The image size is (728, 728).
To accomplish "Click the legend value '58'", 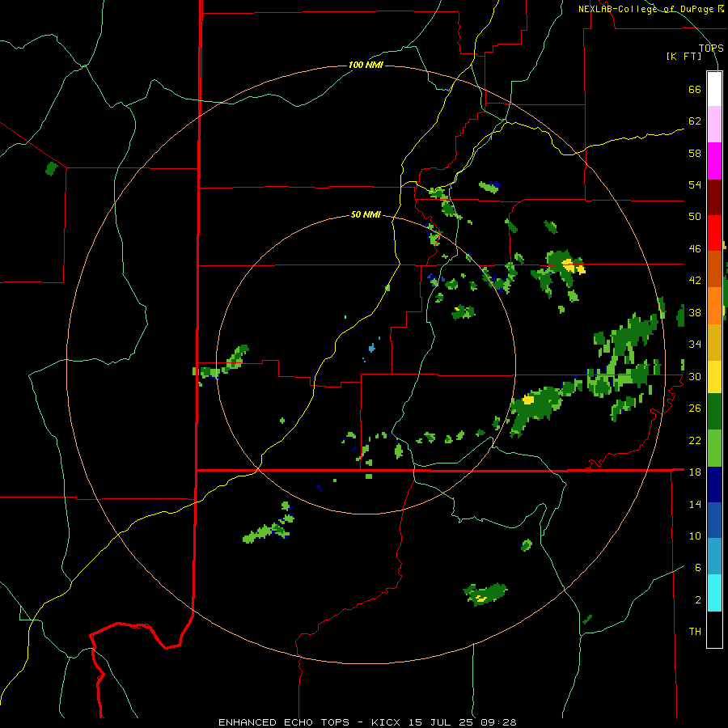I will 695,153.
